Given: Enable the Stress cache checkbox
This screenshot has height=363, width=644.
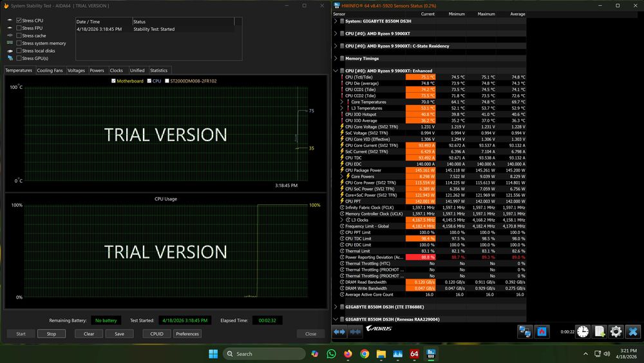Looking at the screenshot, I should click(x=19, y=35).
